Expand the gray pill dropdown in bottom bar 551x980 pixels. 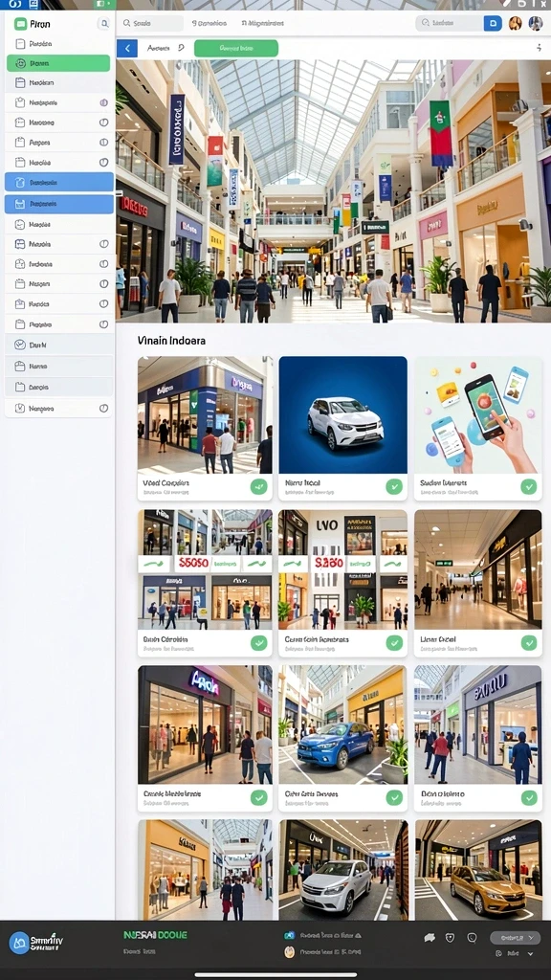tap(515, 938)
